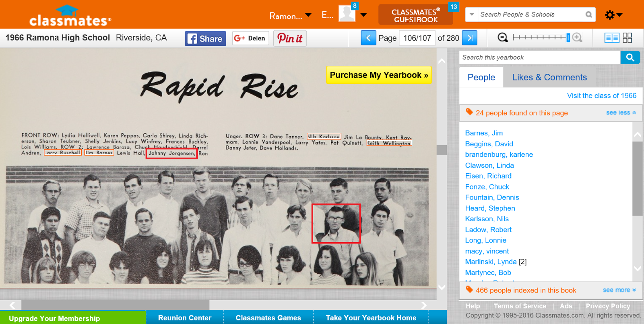Go to the previous yearbook page
644x324 pixels.
click(368, 38)
